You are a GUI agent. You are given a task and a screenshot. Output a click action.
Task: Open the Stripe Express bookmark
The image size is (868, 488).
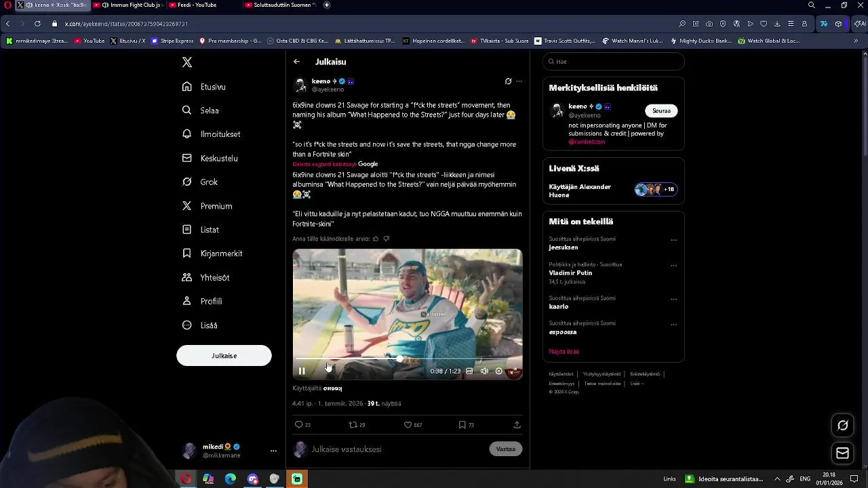tap(172, 41)
